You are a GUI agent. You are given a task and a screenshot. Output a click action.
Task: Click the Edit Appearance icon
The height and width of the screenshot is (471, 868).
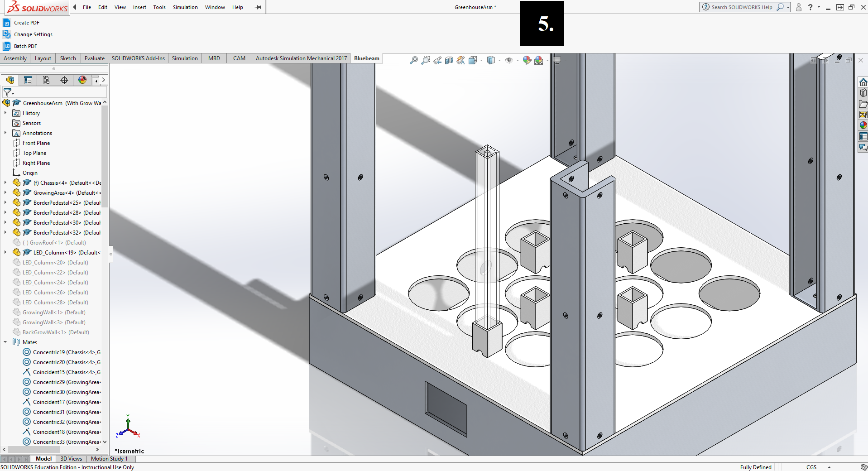tap(527, 60)
